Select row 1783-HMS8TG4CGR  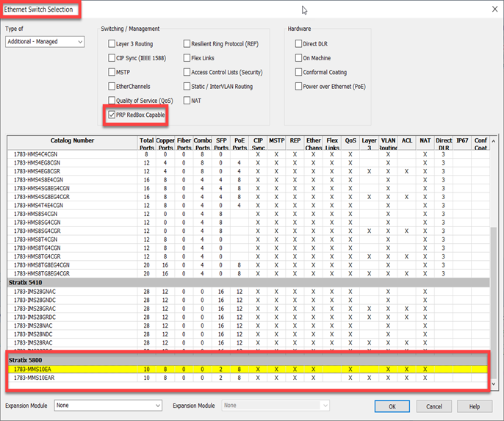click(248, 256)
